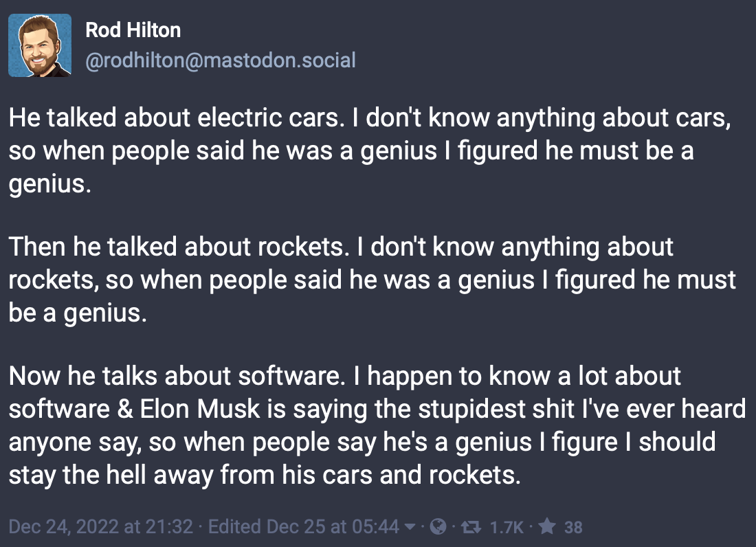Click the @rodhilton@mastodon.social handle

(221, 60)
